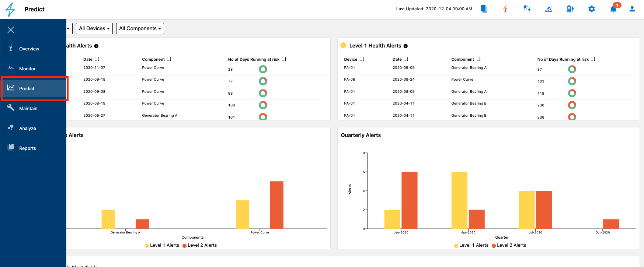
Task: Click the Generator Bearing A yellow bar
Action: (108, 219)
